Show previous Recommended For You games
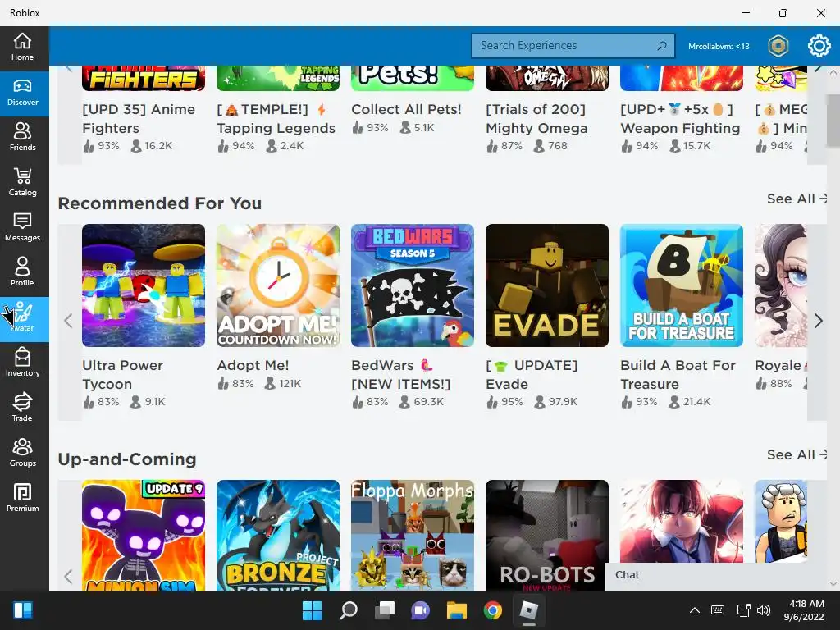This screenshot has height=630, width=840. click(x=68, y=322)
